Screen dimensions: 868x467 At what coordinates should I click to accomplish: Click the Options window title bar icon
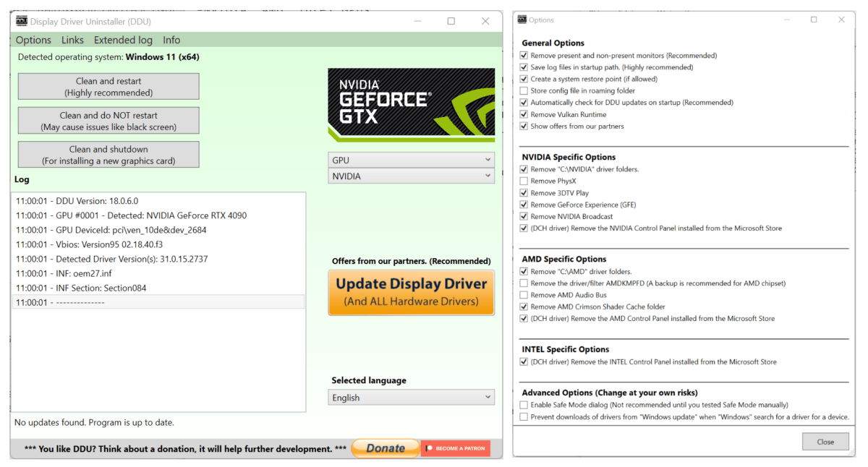522,20
